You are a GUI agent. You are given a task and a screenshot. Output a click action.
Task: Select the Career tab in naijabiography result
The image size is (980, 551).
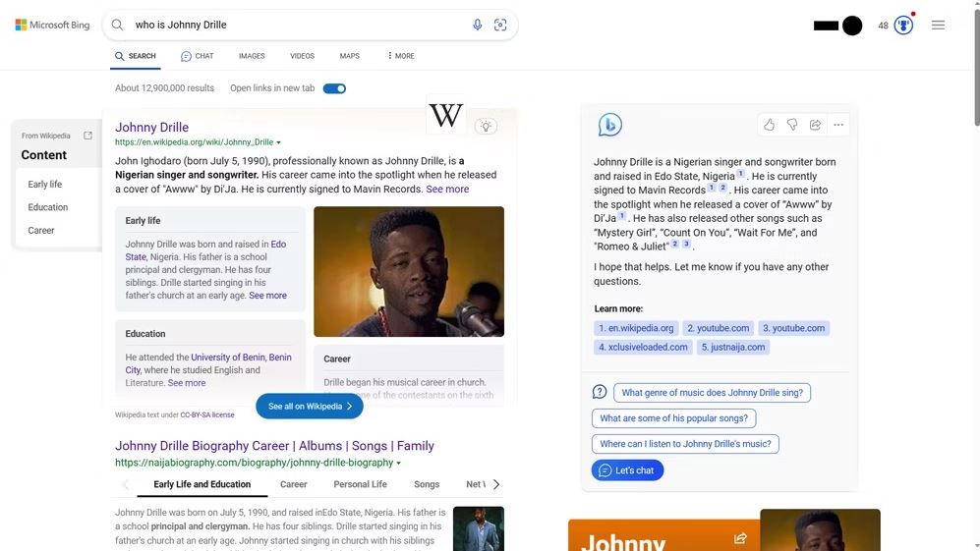point(293,484)
